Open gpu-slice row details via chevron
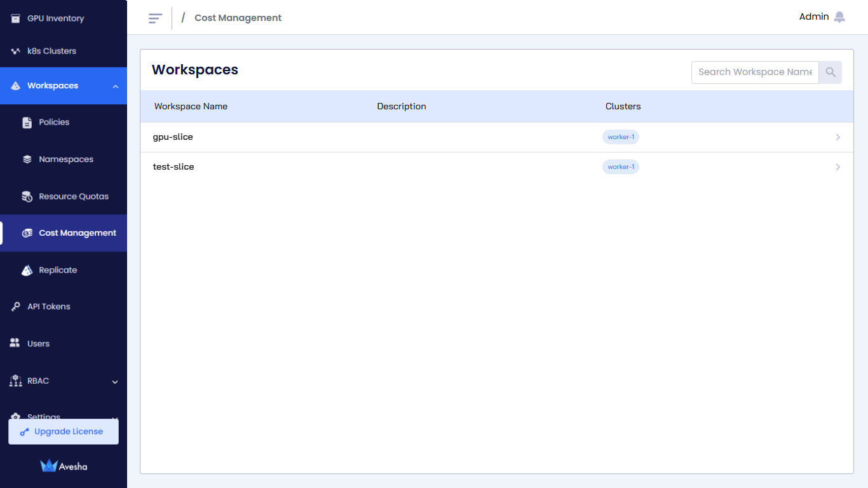The height and width of the screenshot is (488, 868). (837, 137)
